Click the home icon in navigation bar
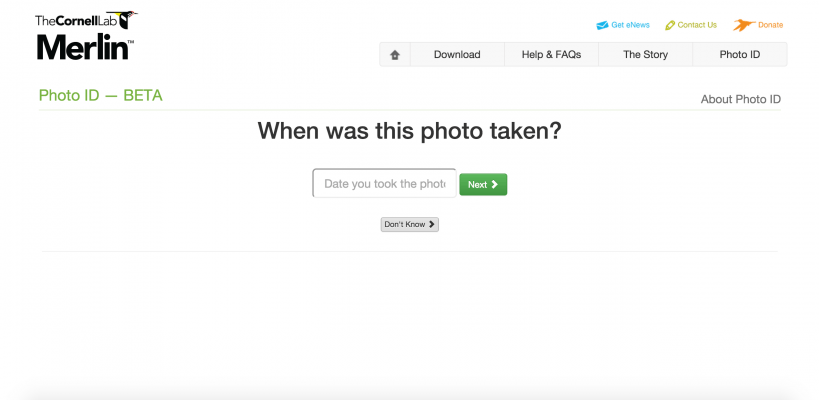The height and width of the screenshot is (400, 819). [x=395, y=55]
